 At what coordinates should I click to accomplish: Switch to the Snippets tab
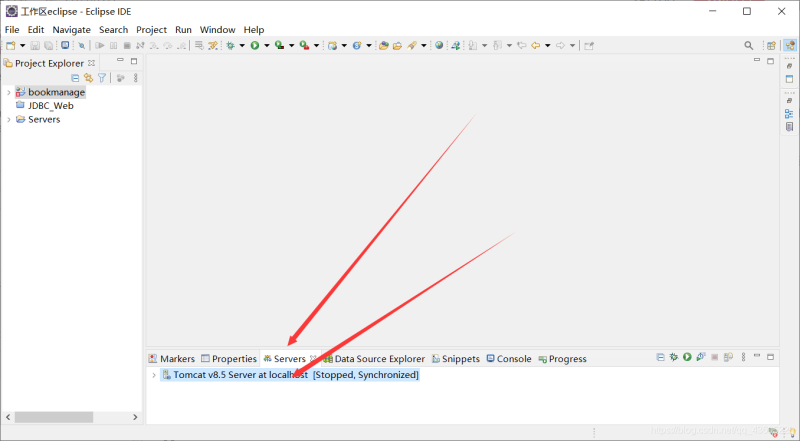tap(456, 359)
